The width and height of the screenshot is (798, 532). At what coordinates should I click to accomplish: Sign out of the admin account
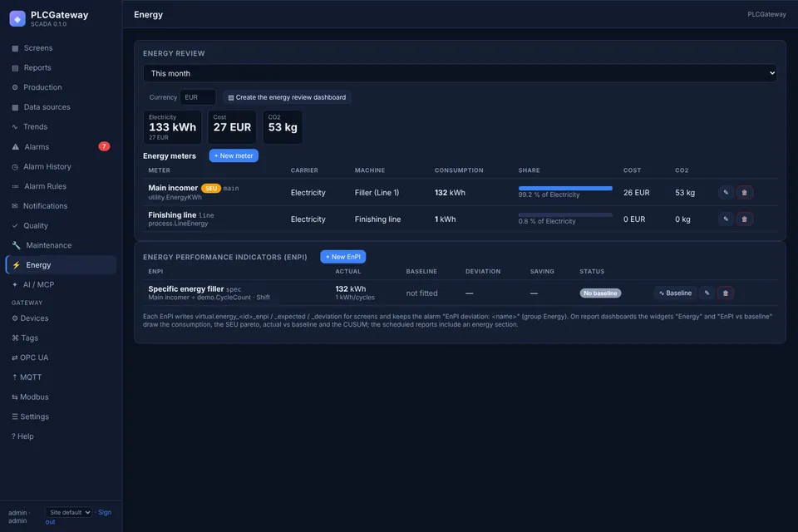[105, 512]
